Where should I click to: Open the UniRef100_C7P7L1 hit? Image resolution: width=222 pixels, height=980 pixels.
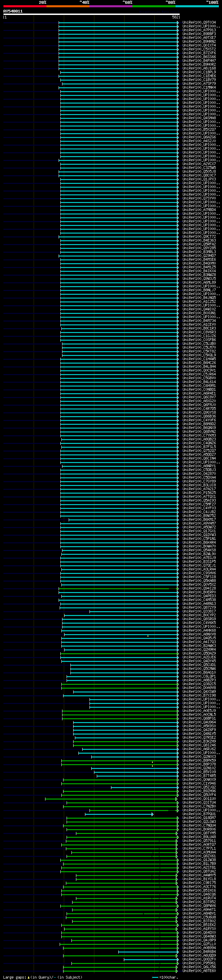point(199,848)
